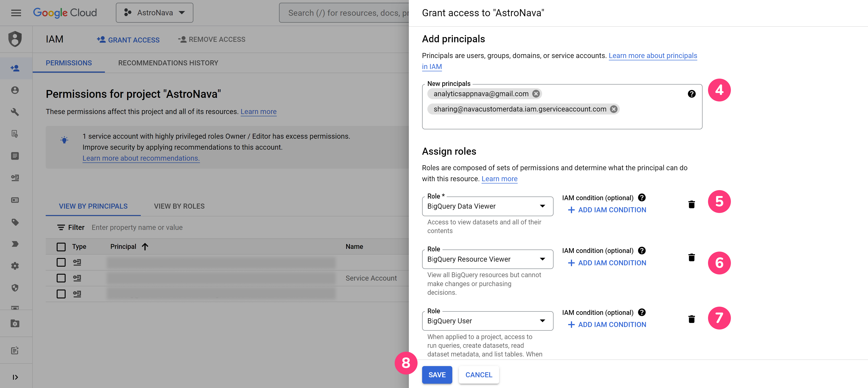Open the tag labels sidebar icon
Image resolution: width=868 pixels, height=388 pixels.
coord(15,222)
